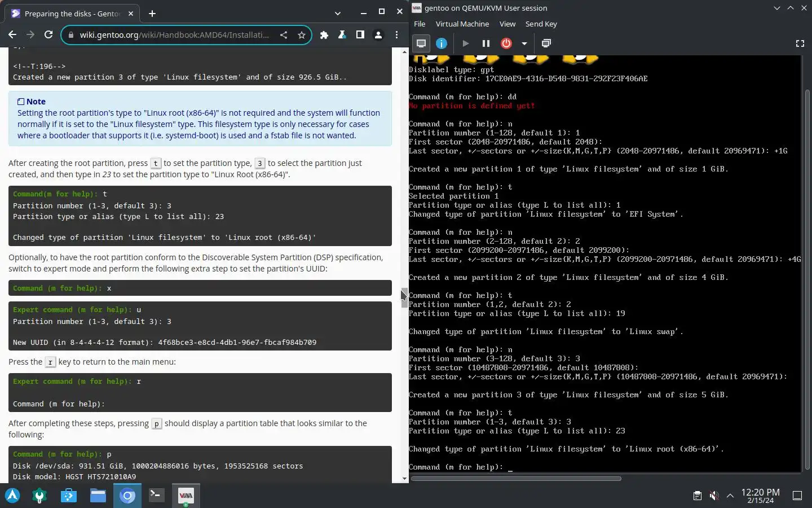Viewport: 812px width, 508px height.
Task: Click the show desktop button
Action: click(x=797, y=496)
